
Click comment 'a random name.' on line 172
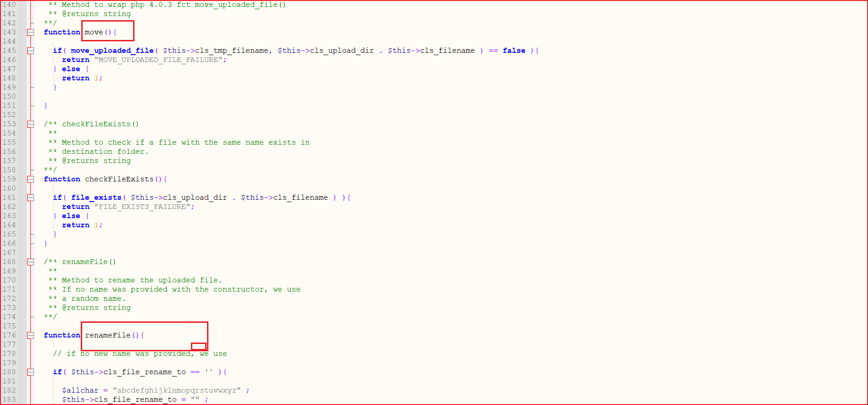[94, 298]
